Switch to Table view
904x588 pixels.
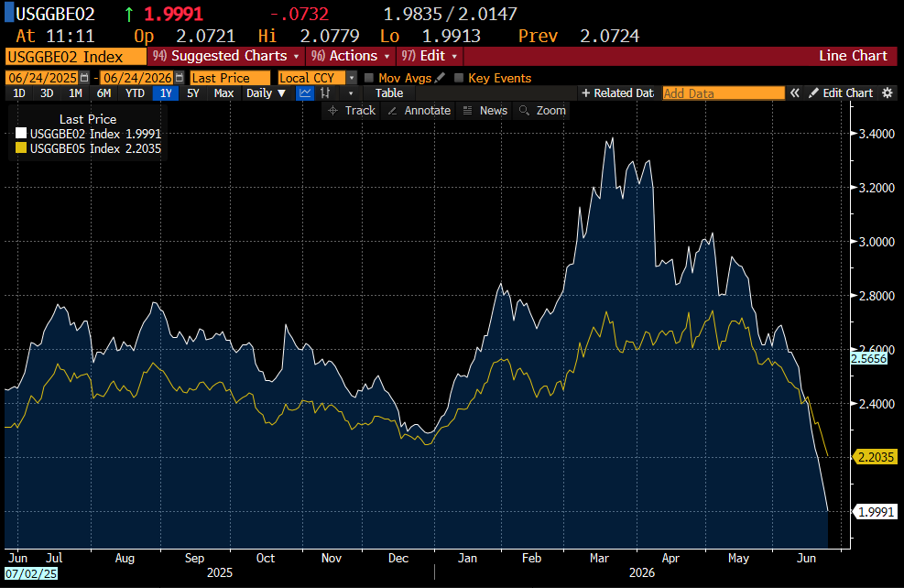click(389, 93)
